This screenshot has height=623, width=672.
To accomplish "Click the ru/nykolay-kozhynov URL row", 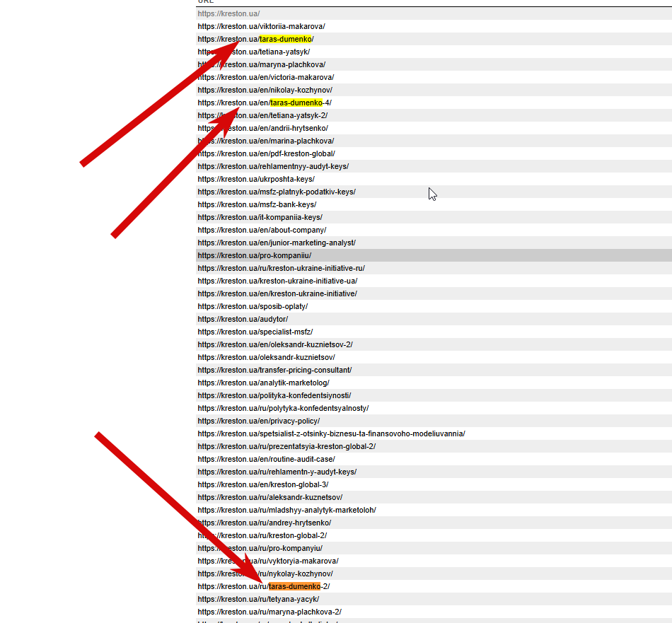I will [434, 573].
